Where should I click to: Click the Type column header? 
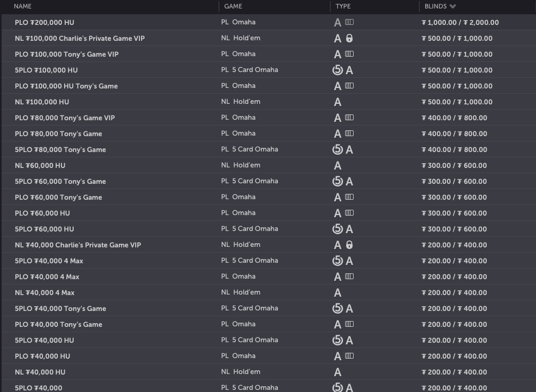tap(343, 6)
